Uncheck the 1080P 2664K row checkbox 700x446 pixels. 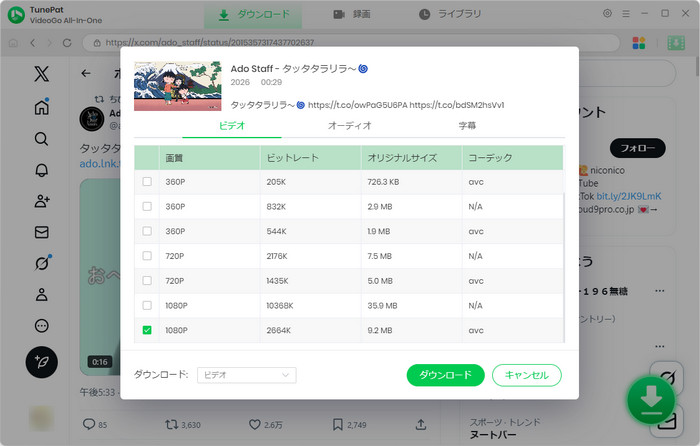tap(147, 330)
